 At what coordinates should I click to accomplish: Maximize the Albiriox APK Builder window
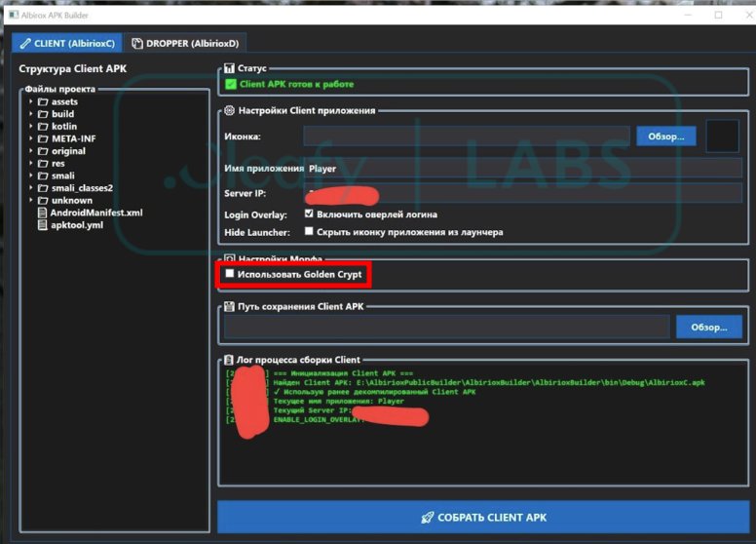tap(718, 15)
